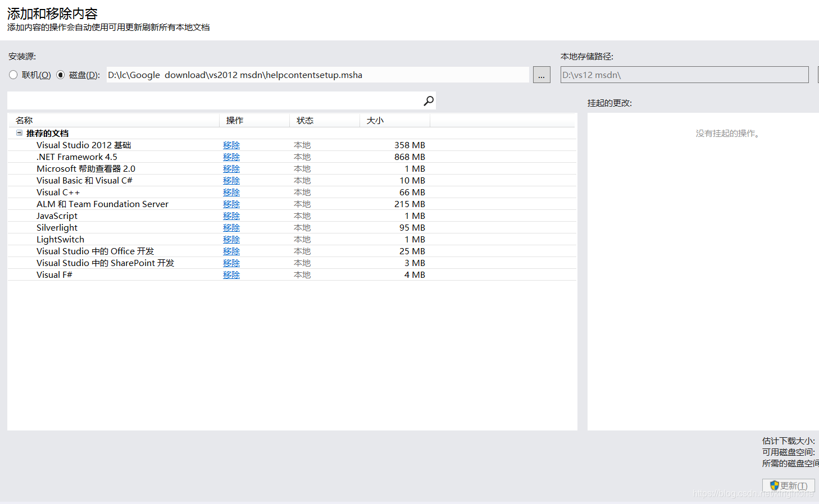
Task: Click 移除 for JavaScript
Action: click(x=231, y=216)
